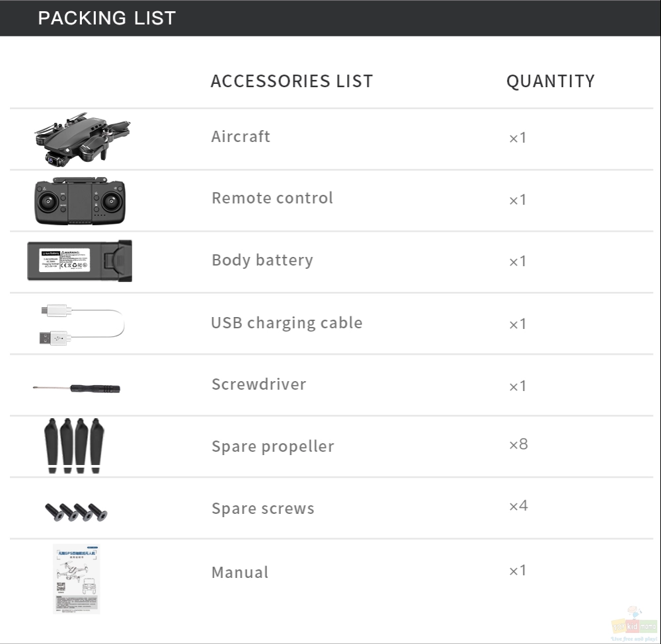661x644 pixels.
Task: Select the remote control picture
Action: 80,201
